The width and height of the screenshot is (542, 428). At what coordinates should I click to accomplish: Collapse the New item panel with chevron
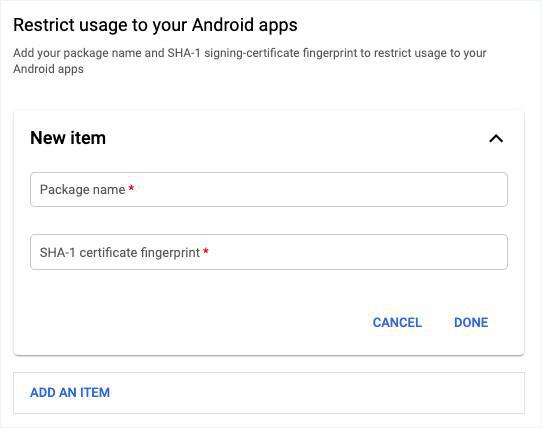pyautogui.click(x=496, y=139)
